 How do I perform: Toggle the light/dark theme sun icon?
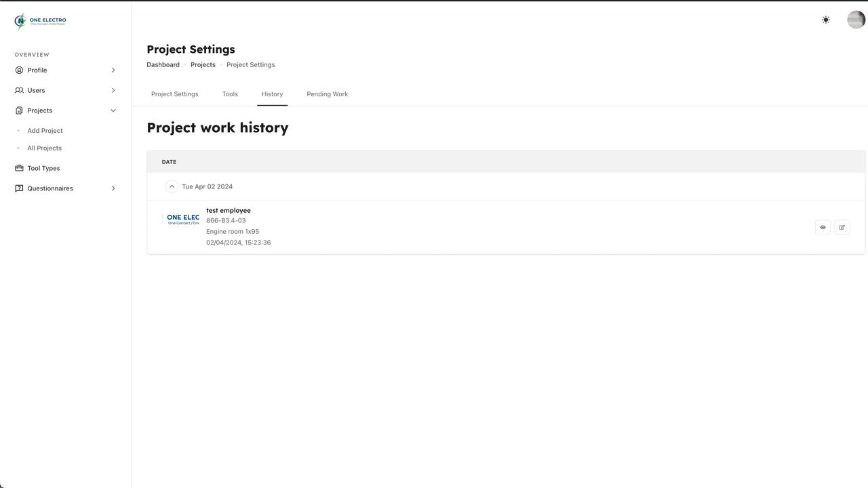pos(825,20)
